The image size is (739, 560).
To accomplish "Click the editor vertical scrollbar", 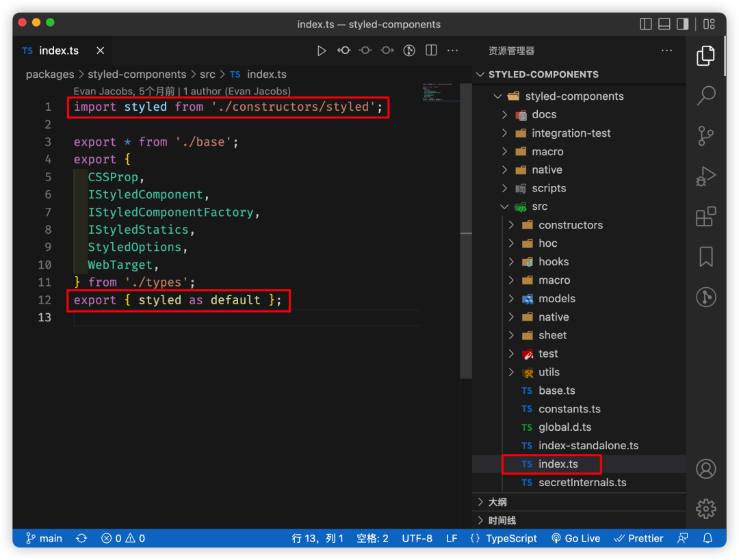I will click(x=466, y=231).
